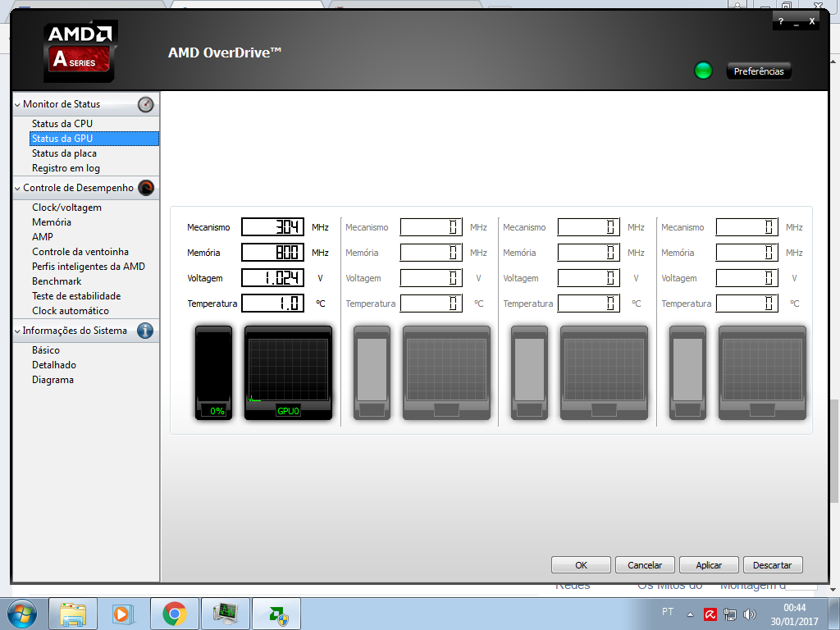Image resolution: width=840 pixels, height=630 pixels.
Task: Launch Windows Media Player from taskbar
Action: 123,614
